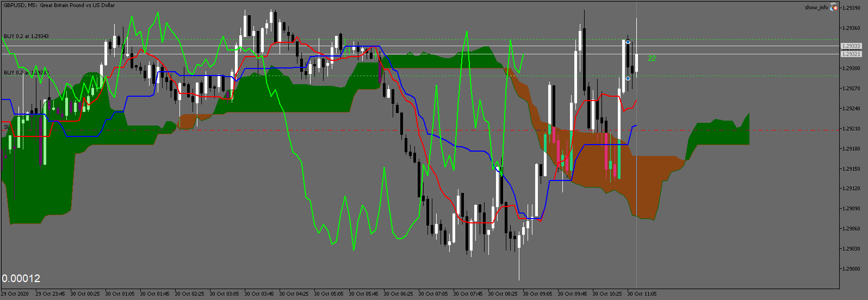Click the show_info expert label
Screen dimensions: 868x300
coord(816,7)
